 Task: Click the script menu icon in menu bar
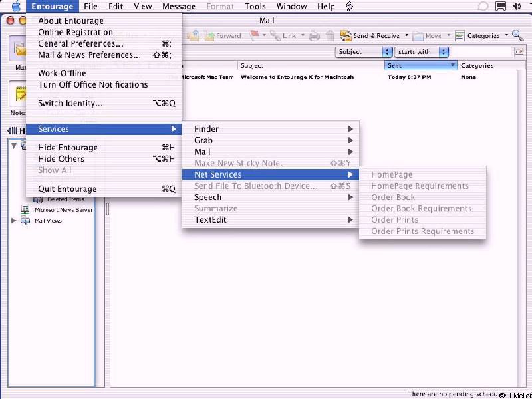click(350, 6)
